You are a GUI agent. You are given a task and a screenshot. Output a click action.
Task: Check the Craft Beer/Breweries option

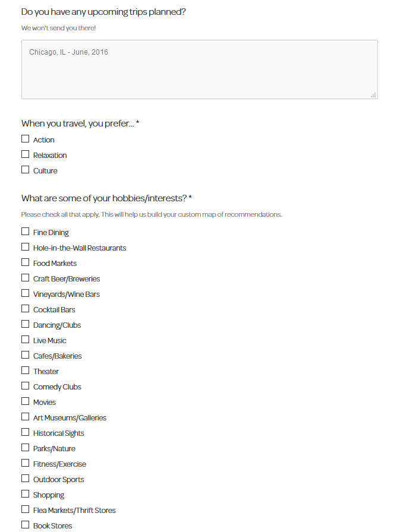(x=25, y=277)
